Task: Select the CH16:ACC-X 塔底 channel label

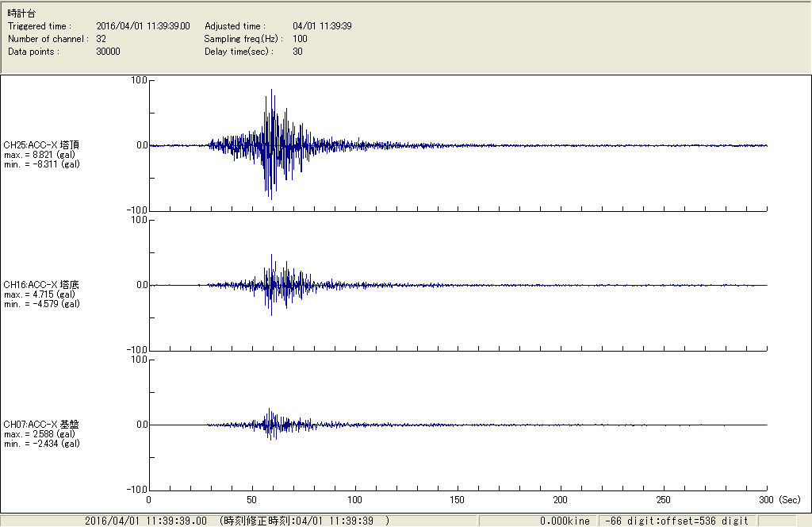Action: (41, 284)
